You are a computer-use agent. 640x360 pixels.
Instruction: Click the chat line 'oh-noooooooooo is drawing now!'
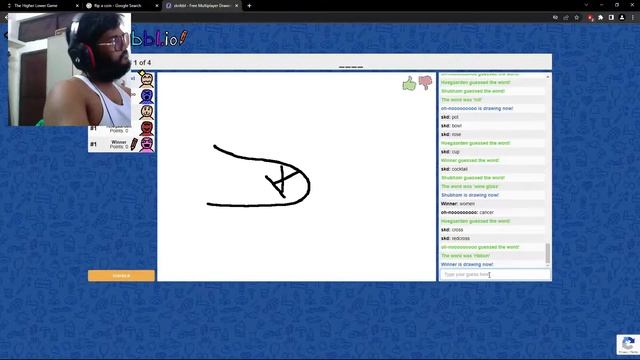(x=477, y=109)
